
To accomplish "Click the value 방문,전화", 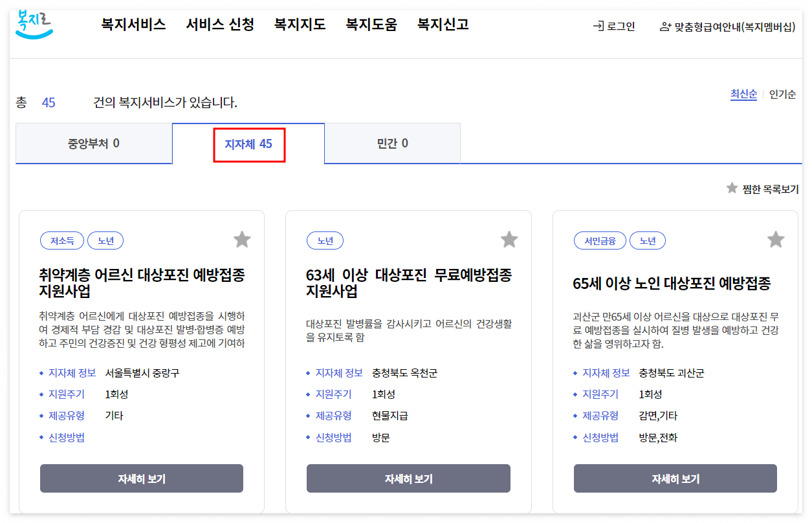I will click(659, 438).
